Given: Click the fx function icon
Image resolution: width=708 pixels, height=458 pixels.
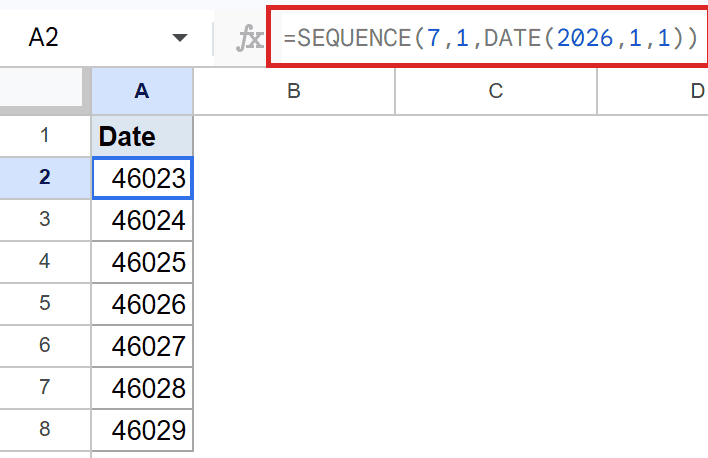Looking at the screenshot, I should (x=249, y=38).
